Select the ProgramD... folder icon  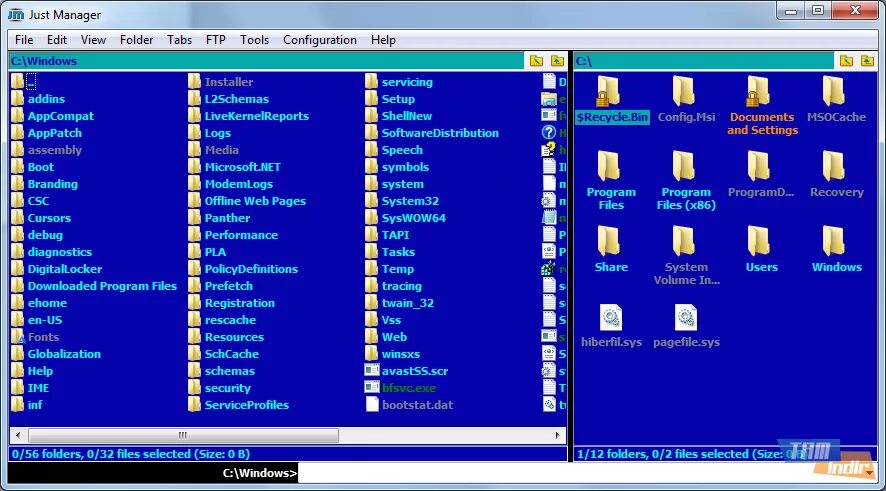click(759, 166)
